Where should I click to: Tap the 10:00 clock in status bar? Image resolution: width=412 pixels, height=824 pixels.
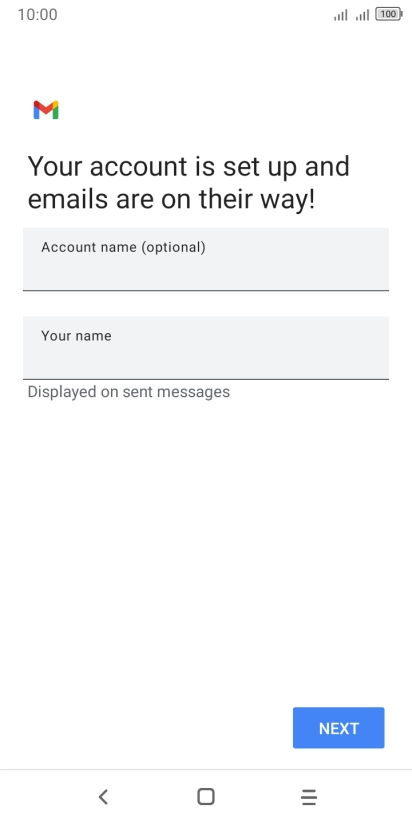pos(37,15)
